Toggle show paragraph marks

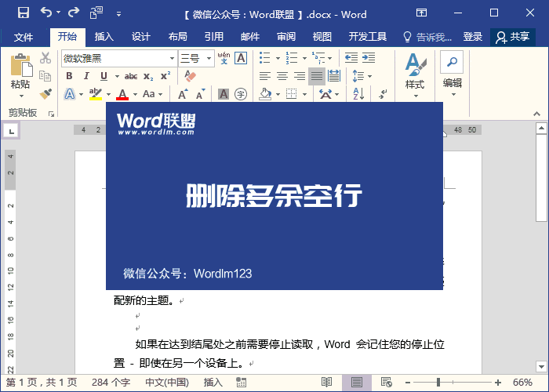pos(383,94)
